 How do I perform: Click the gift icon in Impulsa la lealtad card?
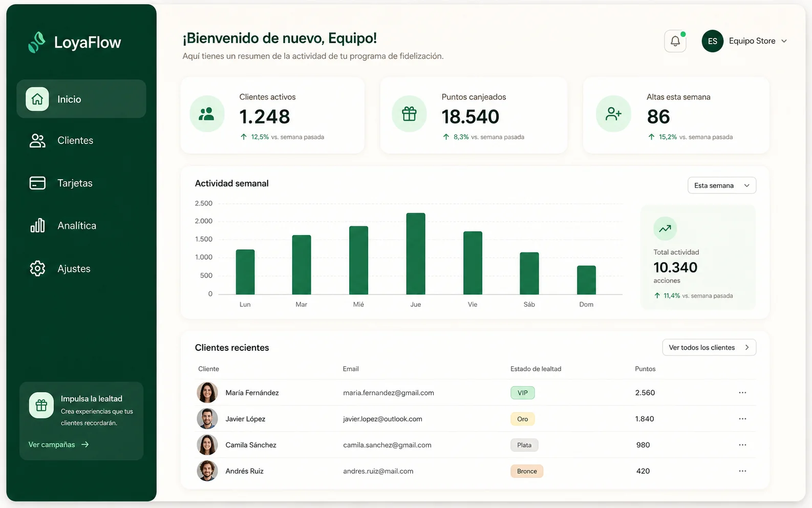pos(41,405)
